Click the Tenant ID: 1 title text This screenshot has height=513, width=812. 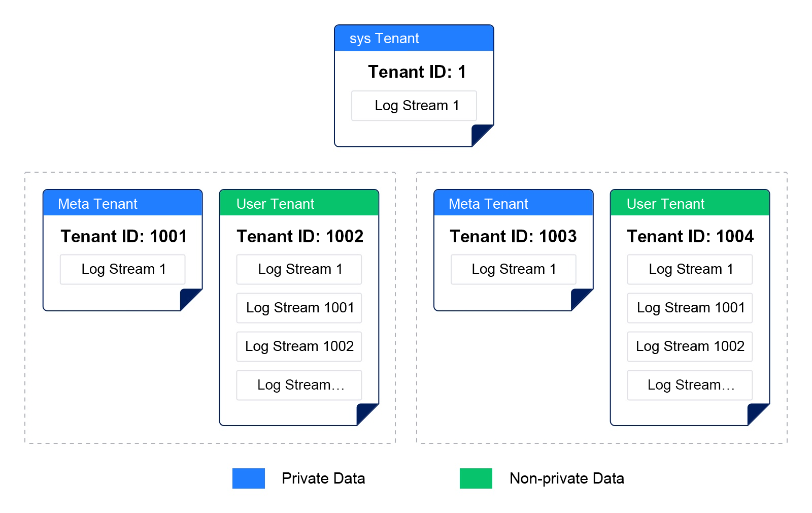pos(417,72)
